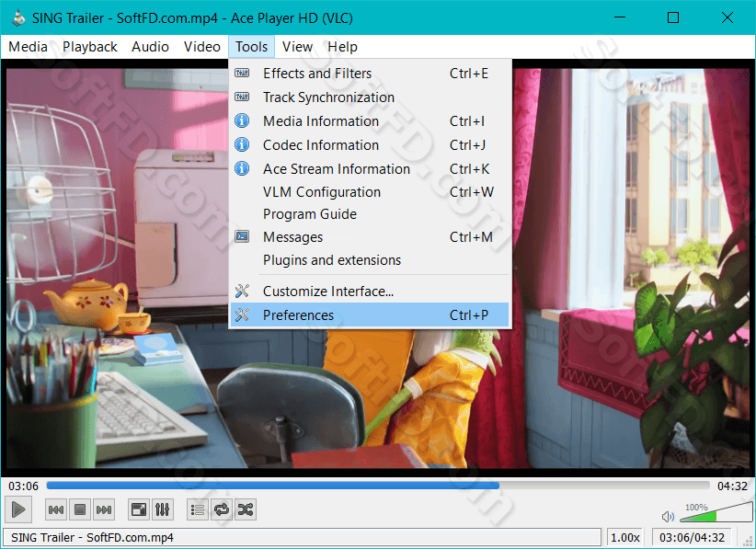The image size is (756, 549).
Task: Open the Playback menu
Action: point(90,47)
